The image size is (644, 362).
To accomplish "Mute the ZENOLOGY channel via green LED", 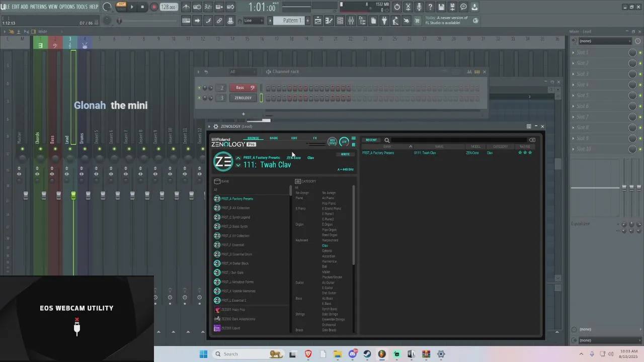I will 199,98.
